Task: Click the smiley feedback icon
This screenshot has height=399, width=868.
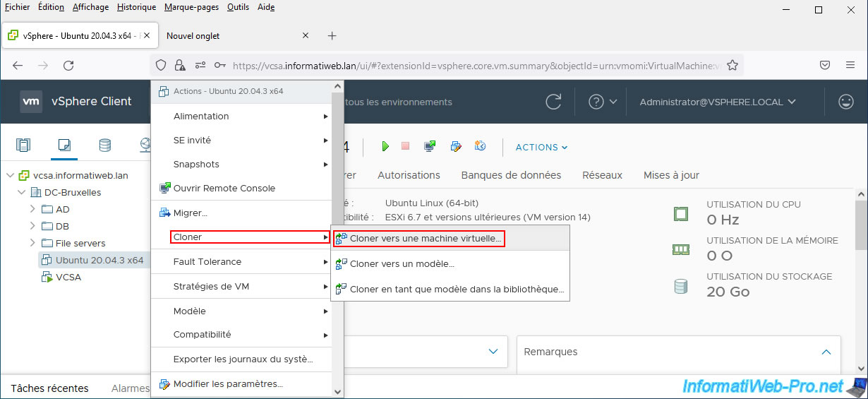Action: (845, 102)
